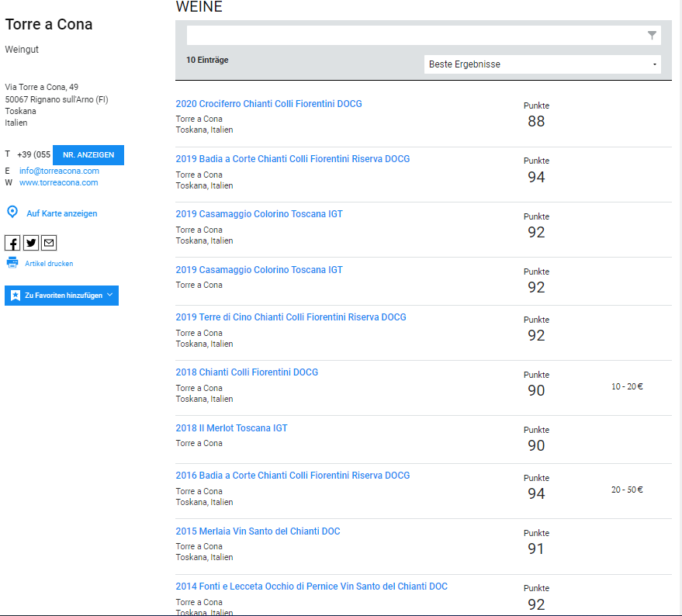Open 2014 Fonti e Lecceta Occhio di Pernice

pyautogui.click(x=311, y=587)
